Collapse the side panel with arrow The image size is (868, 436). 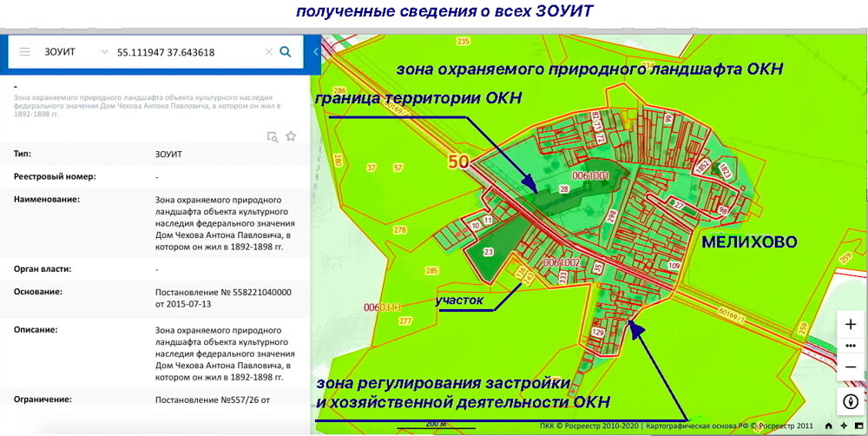click(x=316, y=52)
